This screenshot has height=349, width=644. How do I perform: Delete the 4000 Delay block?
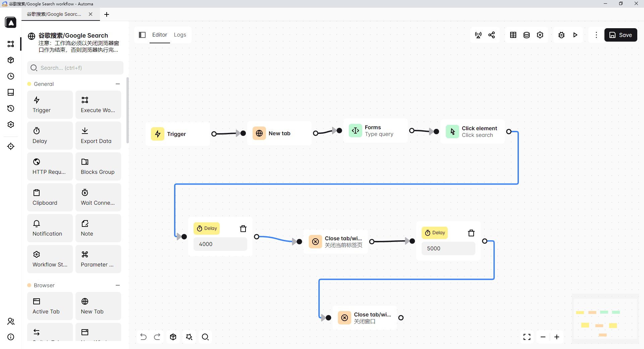click(243, 229)
